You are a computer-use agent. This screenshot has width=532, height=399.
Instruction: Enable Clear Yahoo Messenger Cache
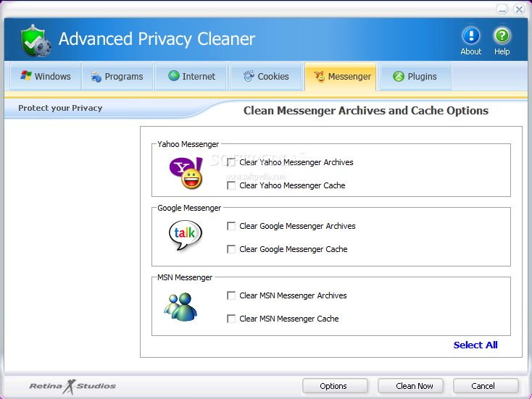point(231,185)
